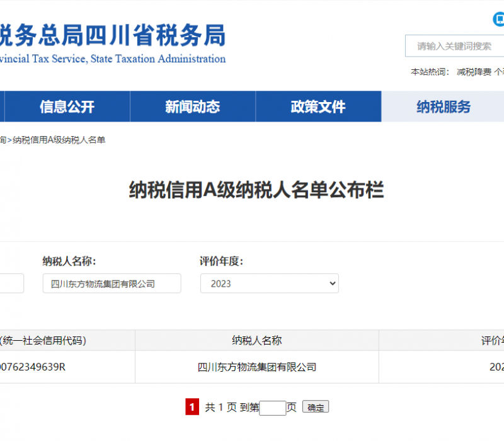This screenshot has height=441, width=504.
Task: Click the keyword search box in header
Action: tap(455, 46)
